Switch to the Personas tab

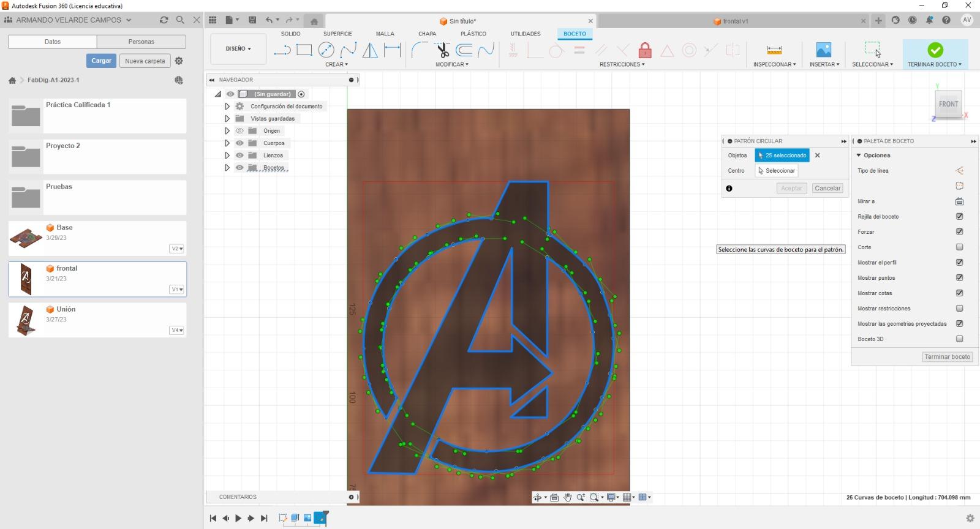[141, 42]
